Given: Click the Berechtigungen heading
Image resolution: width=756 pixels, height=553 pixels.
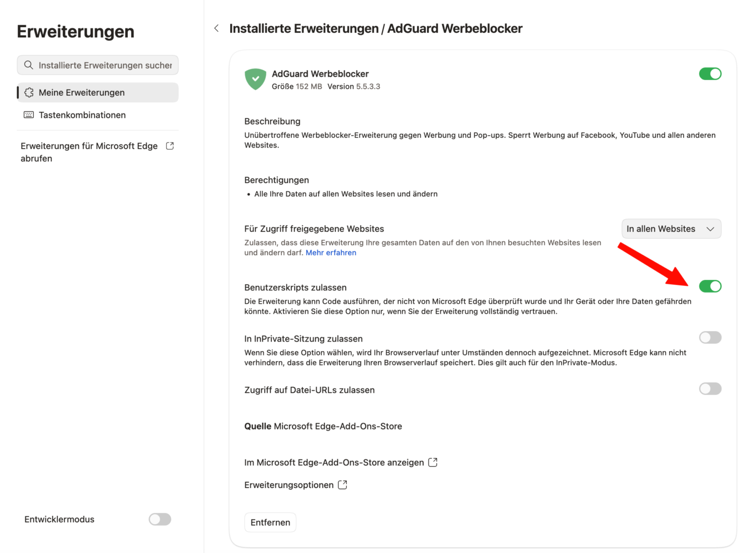Looking at the screenshot, I should pos(277,180).
